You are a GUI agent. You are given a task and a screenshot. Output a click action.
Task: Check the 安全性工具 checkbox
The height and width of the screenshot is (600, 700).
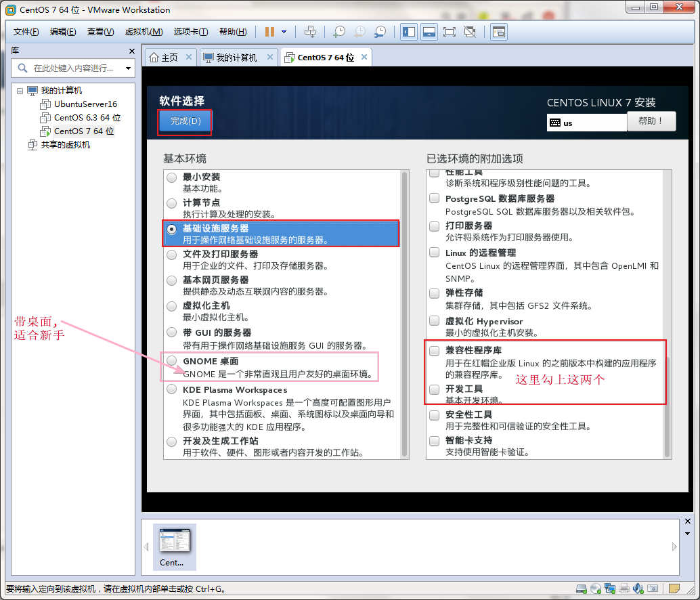(435, 415)
